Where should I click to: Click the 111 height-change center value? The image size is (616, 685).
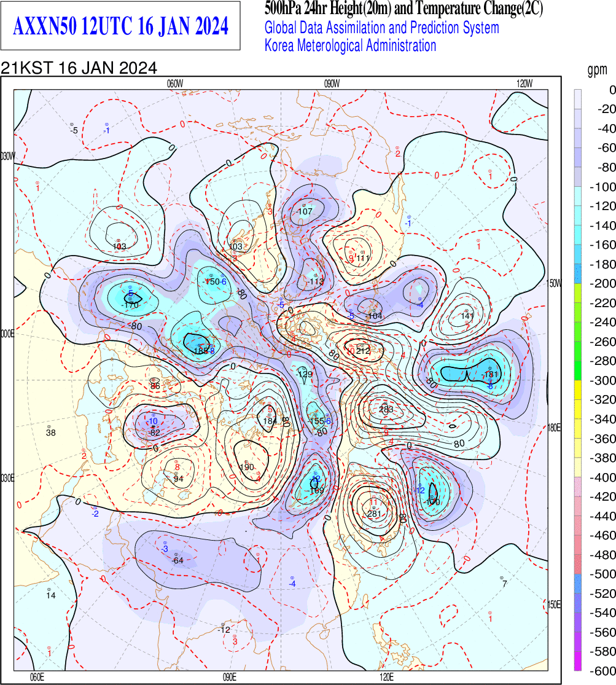[x=362, y=258]
